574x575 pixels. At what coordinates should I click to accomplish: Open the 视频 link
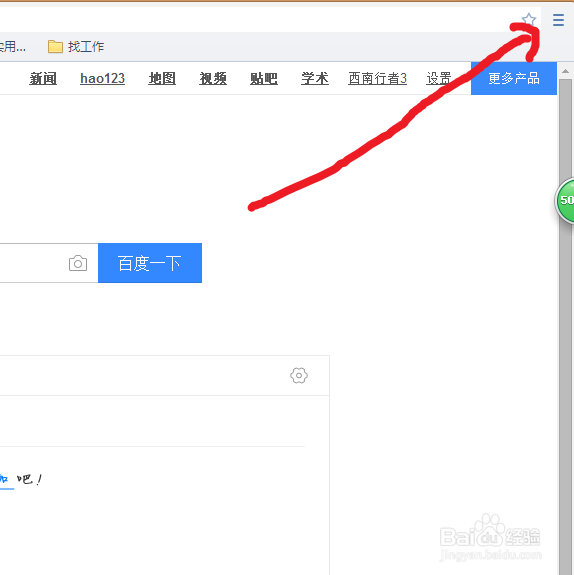[x=213, y=78]
